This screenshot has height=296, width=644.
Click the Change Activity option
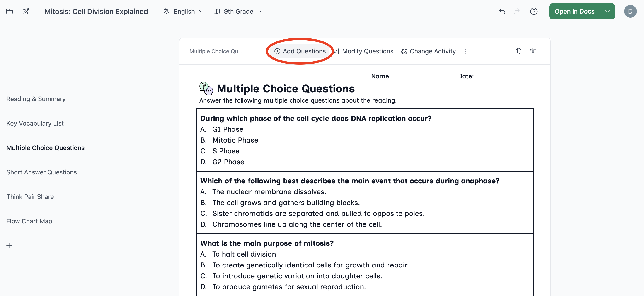click(429, 51)
